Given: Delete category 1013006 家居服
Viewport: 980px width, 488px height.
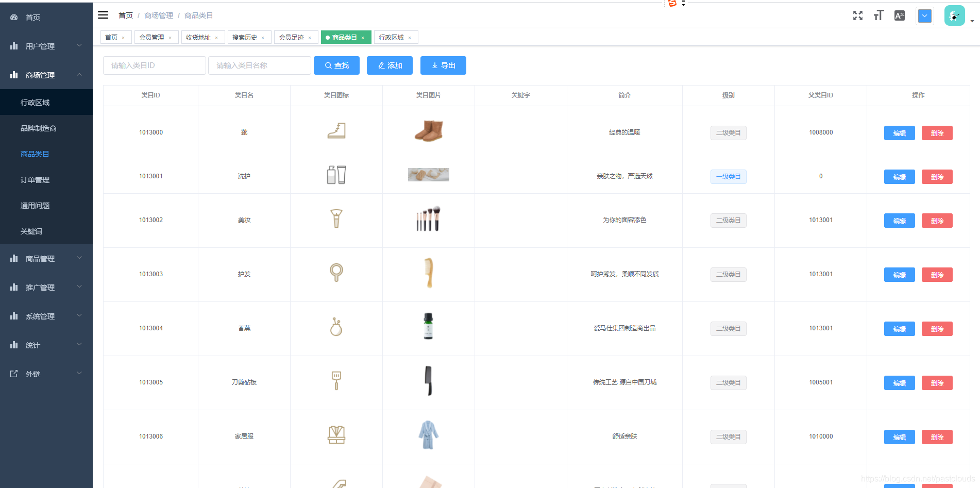Looking at the screenshot, I should pos(937,437).
